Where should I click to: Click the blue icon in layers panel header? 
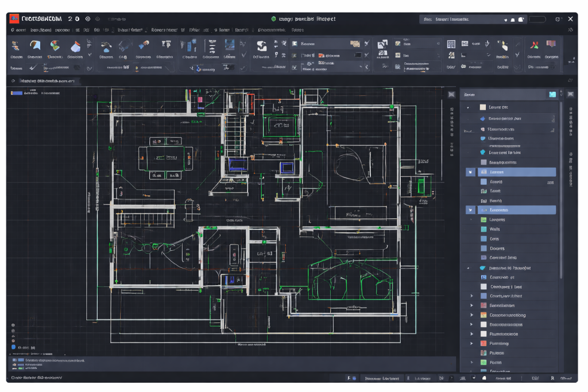point(552,94)
